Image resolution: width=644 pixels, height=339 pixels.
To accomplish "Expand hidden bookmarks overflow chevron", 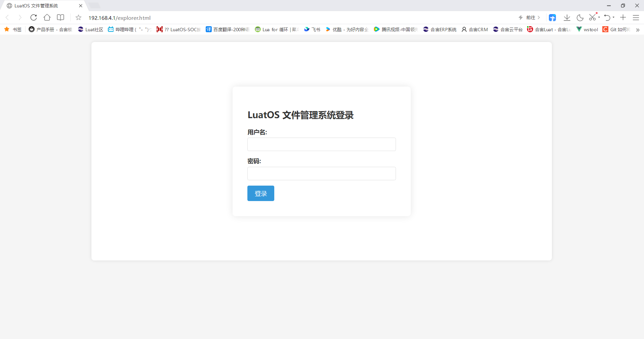I will 638,30.
